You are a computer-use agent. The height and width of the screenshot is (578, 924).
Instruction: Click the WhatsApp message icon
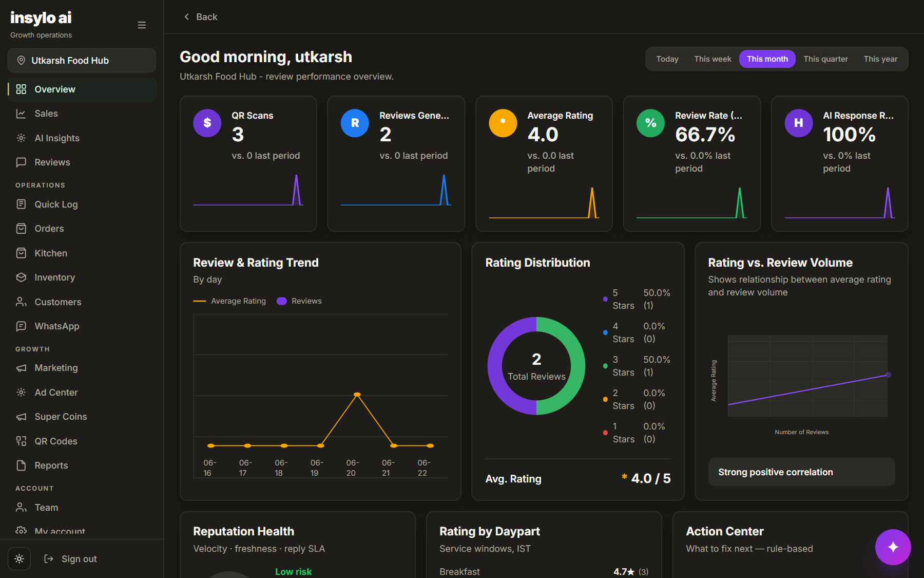21,326
